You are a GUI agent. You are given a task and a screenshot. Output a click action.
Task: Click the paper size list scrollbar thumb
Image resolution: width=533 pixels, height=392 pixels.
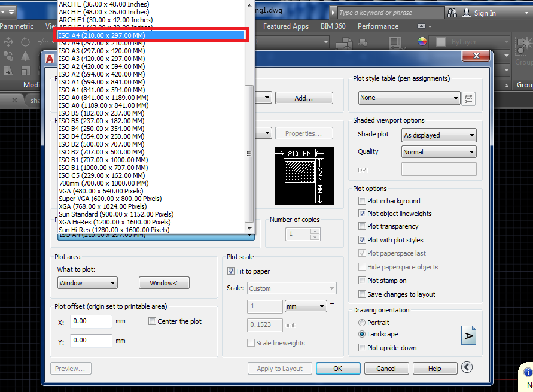point(249,153)
